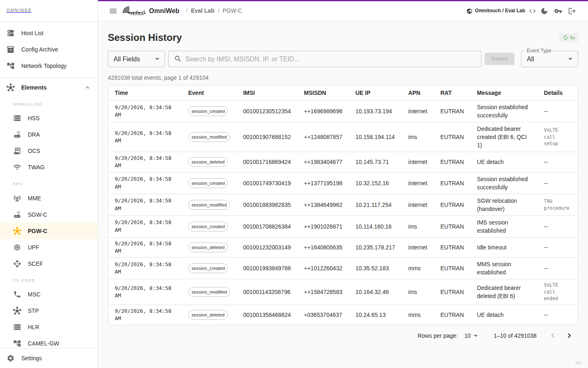Click the UPF chip icon
Image resolution: width=588 pixels, height=368 pixels.
tap(17, 247)
